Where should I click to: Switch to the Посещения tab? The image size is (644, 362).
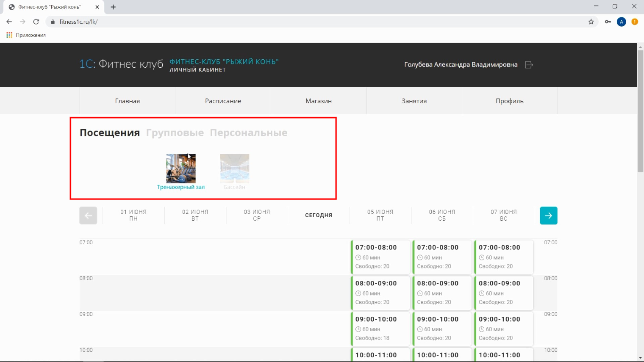coord(110,133)
